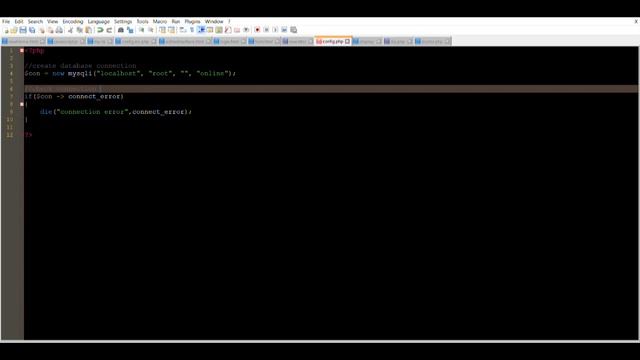Open the Encoding menu
This screenshot has height=360, width=640.
pos(73,21)
